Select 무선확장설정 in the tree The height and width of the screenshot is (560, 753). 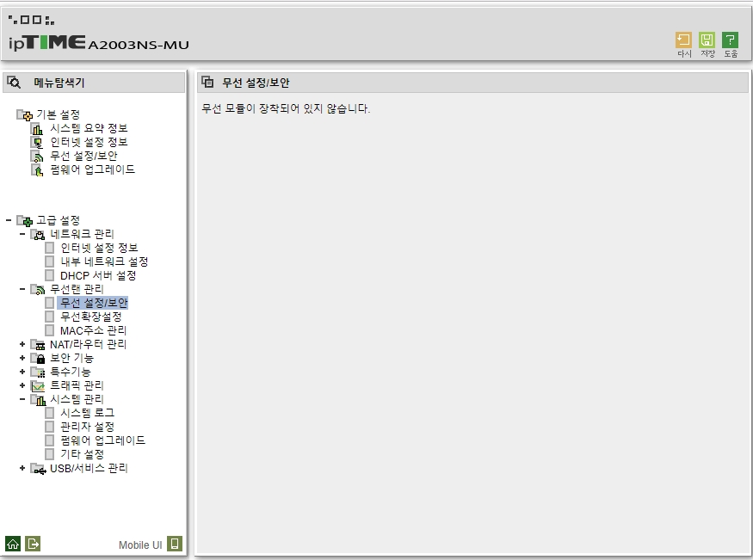[x=90, y=317]
